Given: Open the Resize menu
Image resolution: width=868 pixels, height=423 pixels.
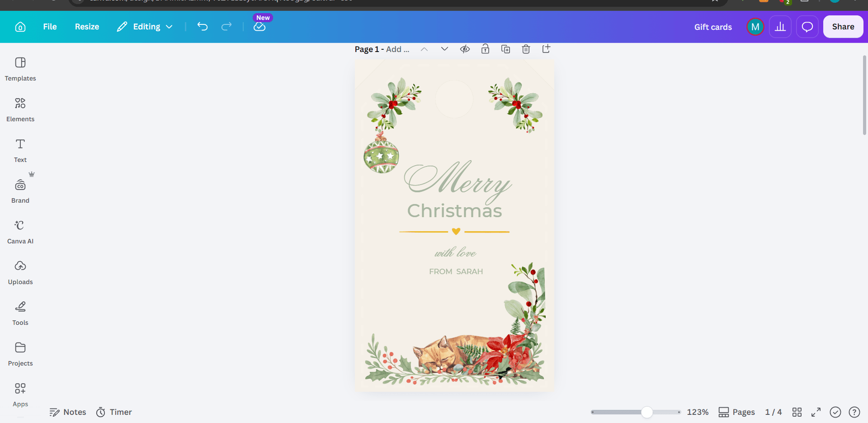Looking at the screenshot, I should click(x=87, y=27).
